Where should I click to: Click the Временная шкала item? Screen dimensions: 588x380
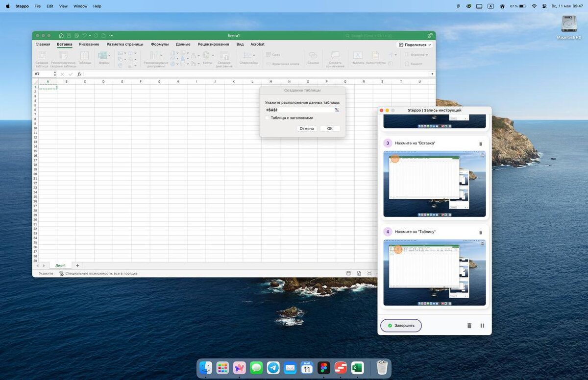pyautogui.click(x=282, y=64)
